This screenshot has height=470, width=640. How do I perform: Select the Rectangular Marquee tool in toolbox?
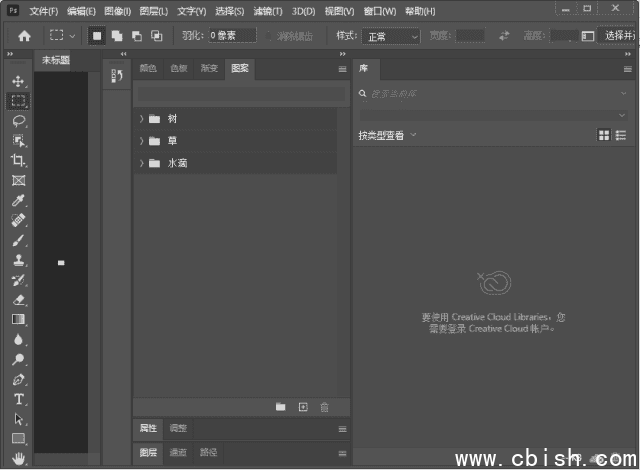pyautogui.click(x=18, y=101)
